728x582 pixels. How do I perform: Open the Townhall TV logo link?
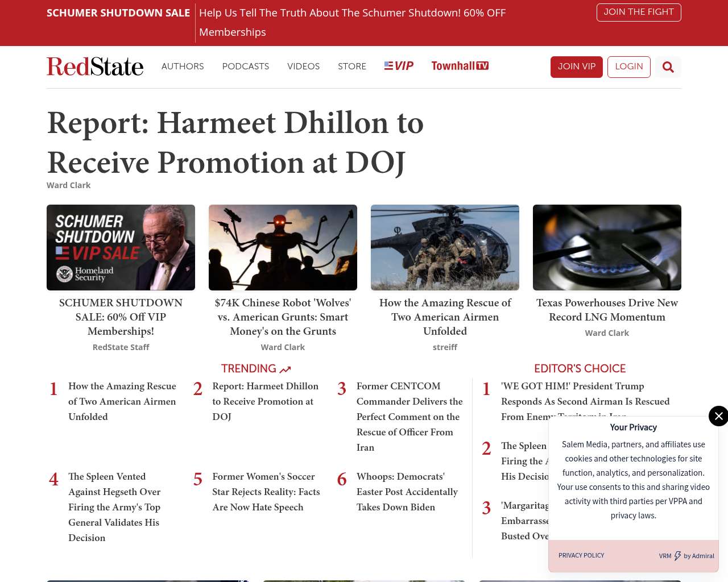coord(460,66)
